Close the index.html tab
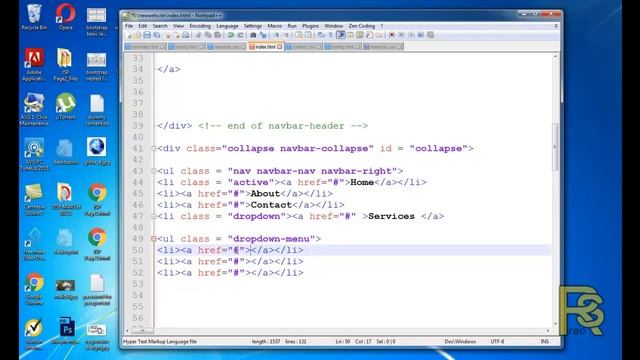 [280, 47]
